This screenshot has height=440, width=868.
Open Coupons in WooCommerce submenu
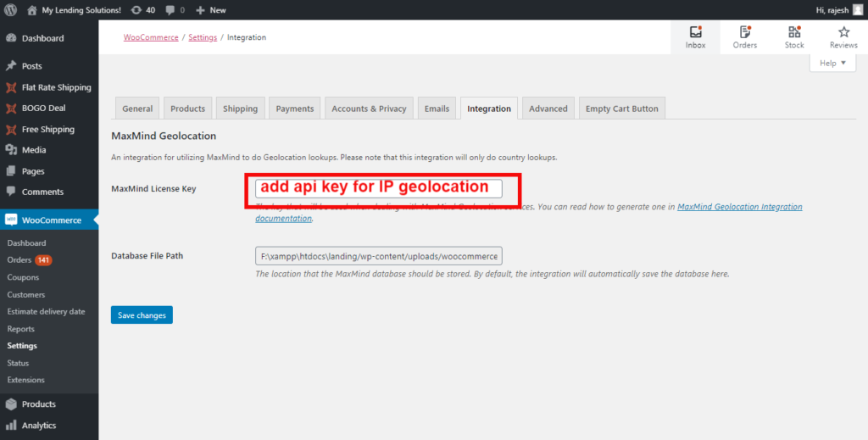pos(23,277)
